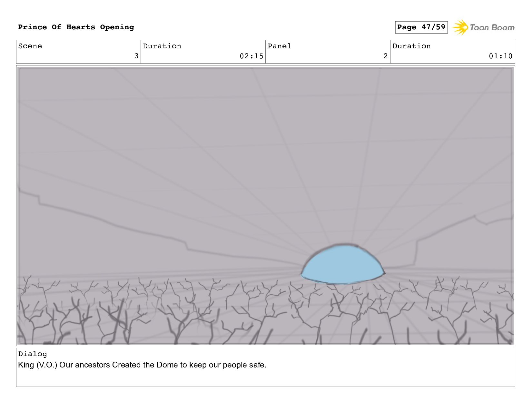Click the 'Panel' header label
This screenshot has height=411, width=532.
click(280, 46)
